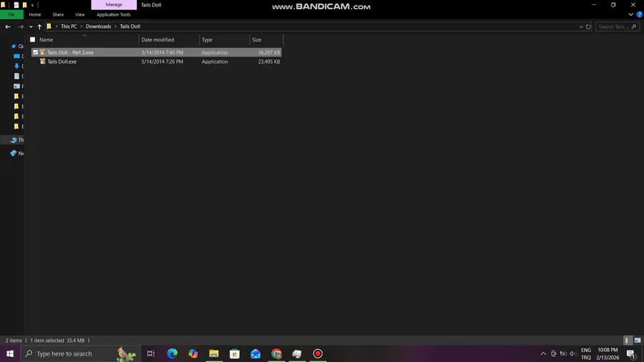Go up one folder level with the up arrow
This screenshot has width=644, height=362.
click(x=39, y=26)
